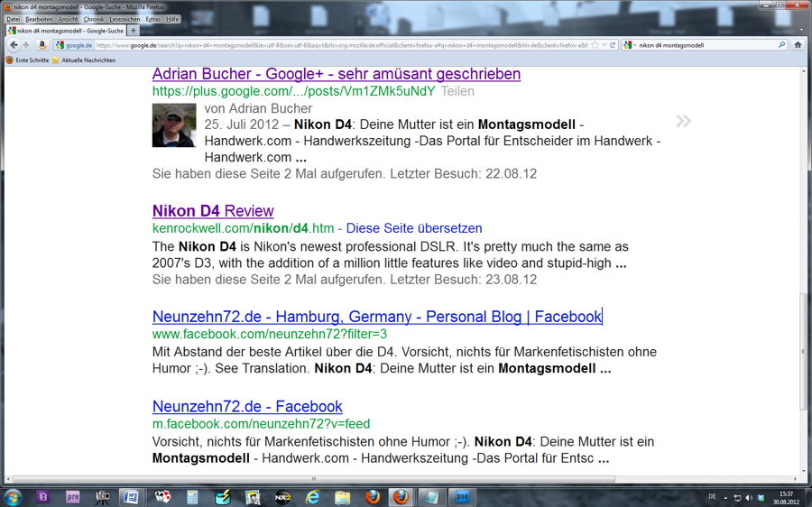Show hidden system tray icons
Screen dimensions: 812x507
[x=725, y=498]
